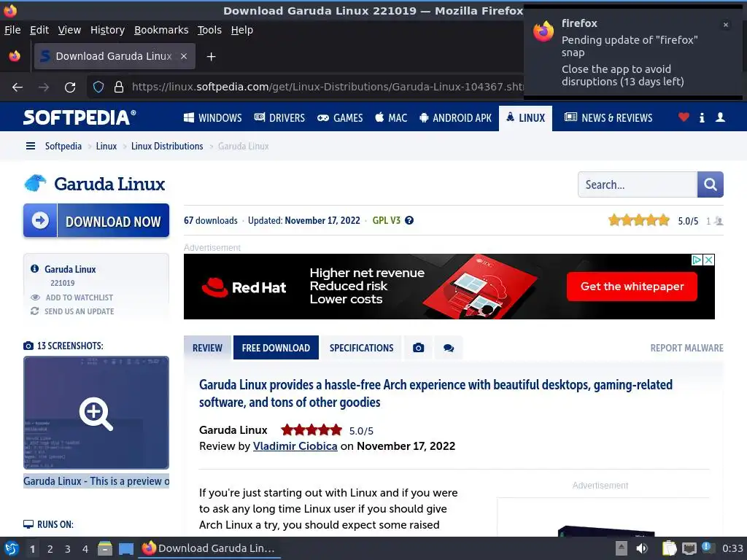Switch to the Free Download tab
Screen dimensions: 747x560
[x=276, y=348]
